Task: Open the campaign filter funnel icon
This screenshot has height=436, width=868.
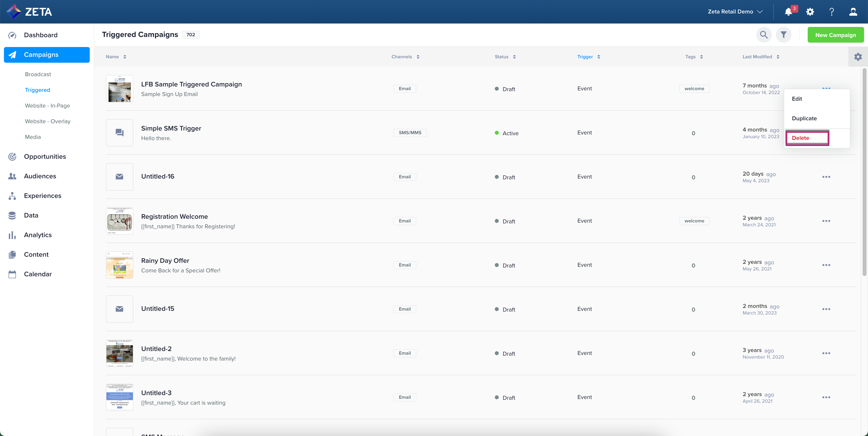Action: pos(783,35)
